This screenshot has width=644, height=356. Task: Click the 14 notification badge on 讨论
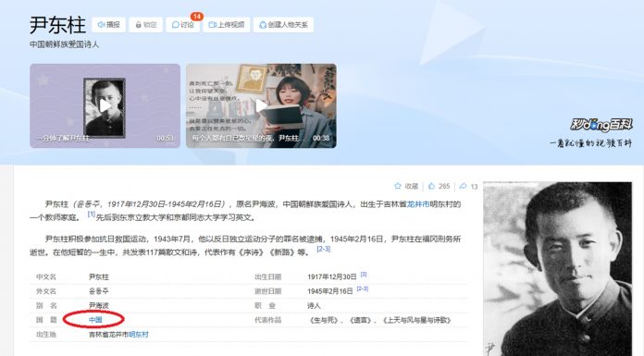click(197, 17)
